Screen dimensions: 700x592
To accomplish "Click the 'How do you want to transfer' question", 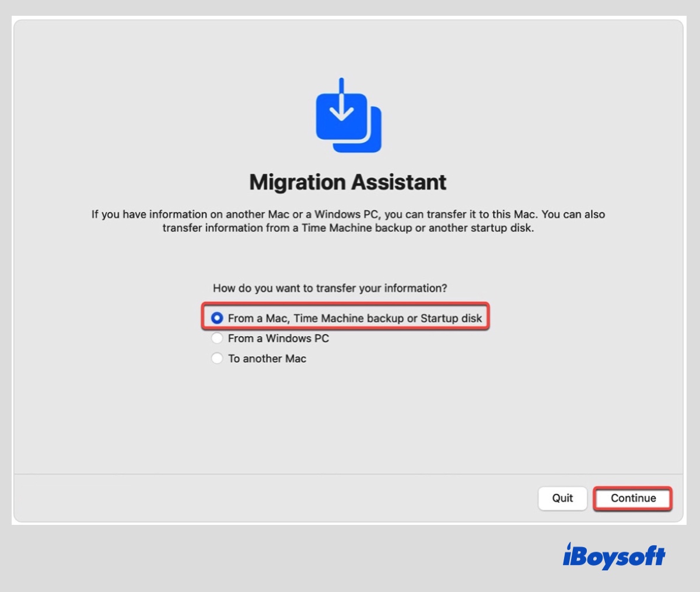I will click(330, 288).
